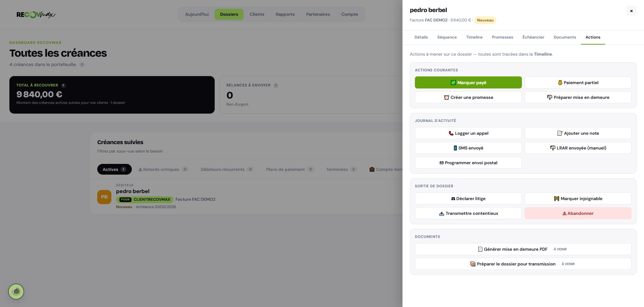Click the Total à recouvrer card
Viewport: 644px width, 307px height.
(112, 95)
